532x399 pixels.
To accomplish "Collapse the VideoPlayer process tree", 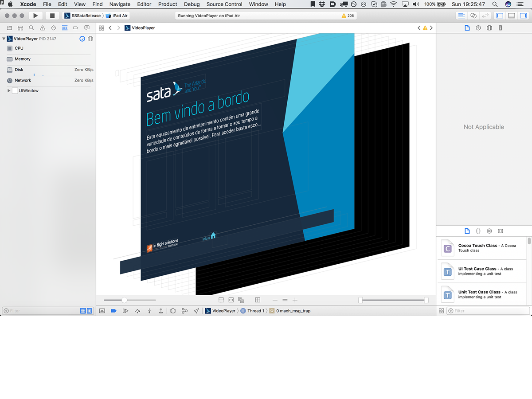I will coord(4,39).
